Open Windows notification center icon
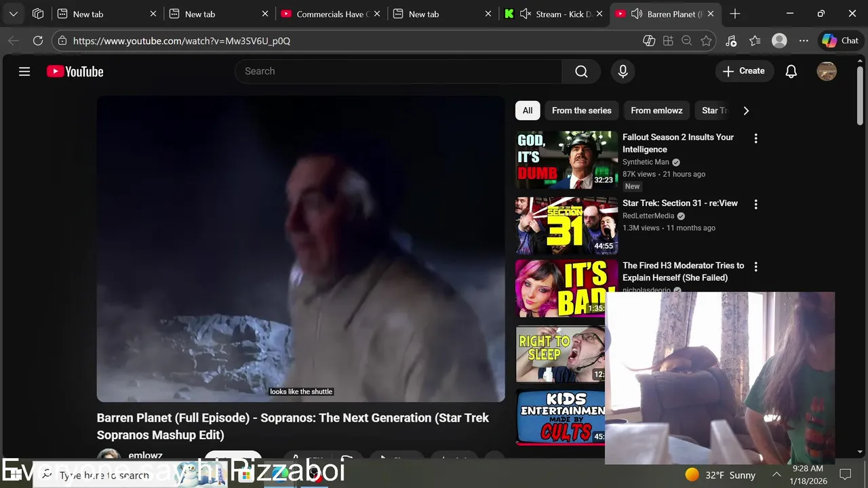This screenshot has height=488, width=868. tap(846, 474)
